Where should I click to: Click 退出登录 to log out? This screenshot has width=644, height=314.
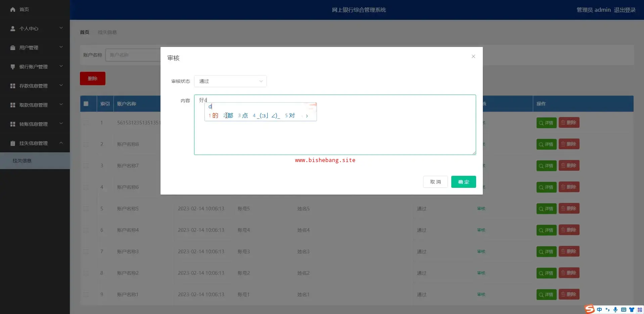(x=625, y=10)
